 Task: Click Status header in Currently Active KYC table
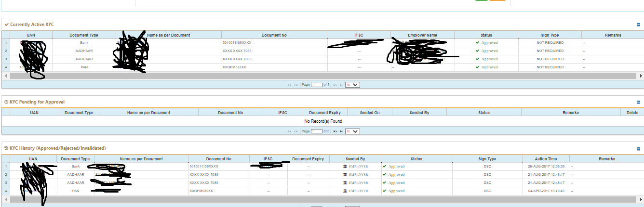click(486, 35)
